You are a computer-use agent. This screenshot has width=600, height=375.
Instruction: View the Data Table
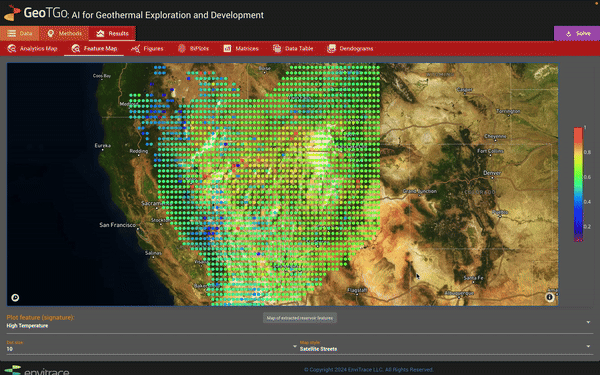point(293,49)
